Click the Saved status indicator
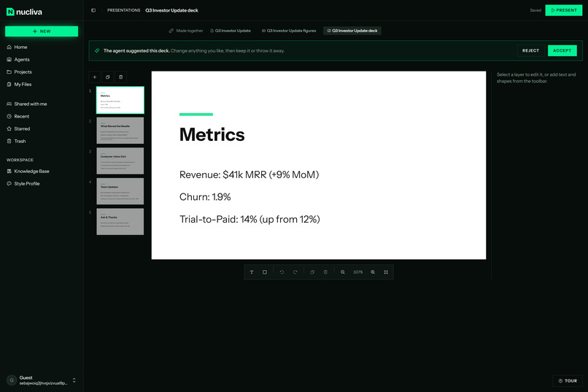 [535, 10]
